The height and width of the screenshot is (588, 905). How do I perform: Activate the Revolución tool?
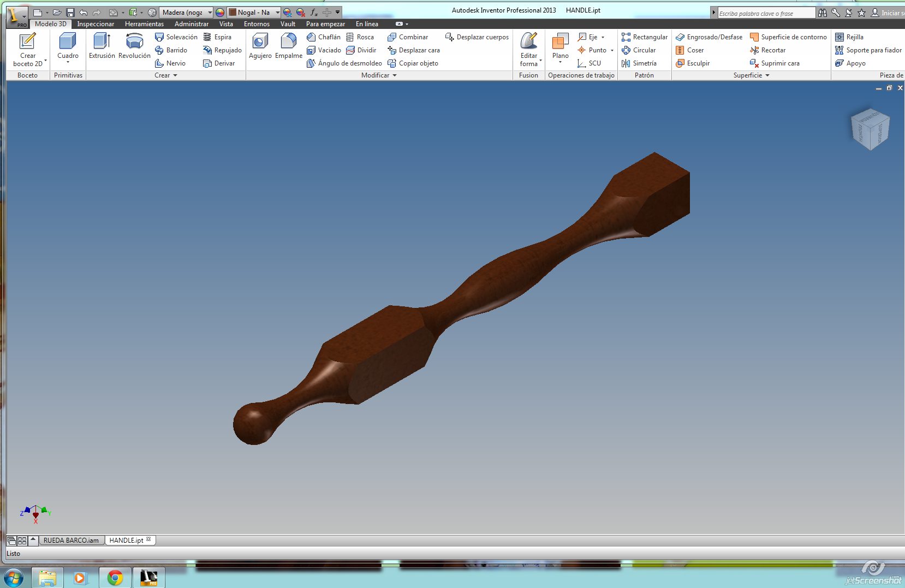tap(134, 46)
